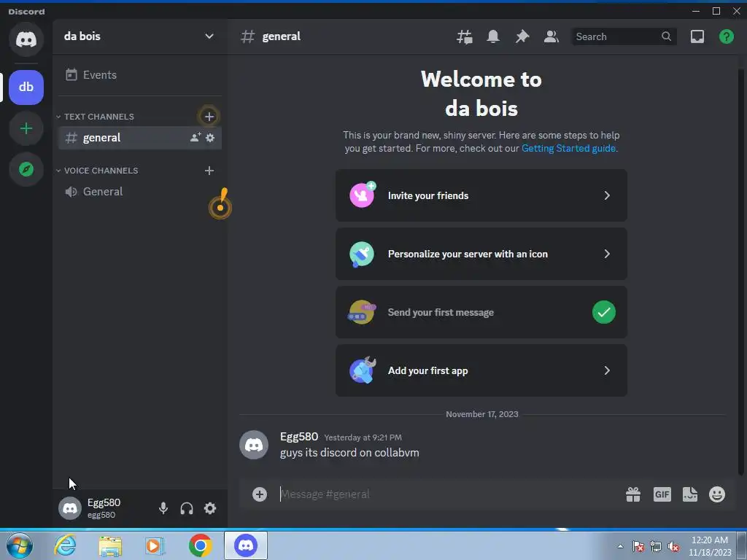Viewport: 747px width, 560px height.
Task: Explore discoverable servers compass icon
Action: 26,169
